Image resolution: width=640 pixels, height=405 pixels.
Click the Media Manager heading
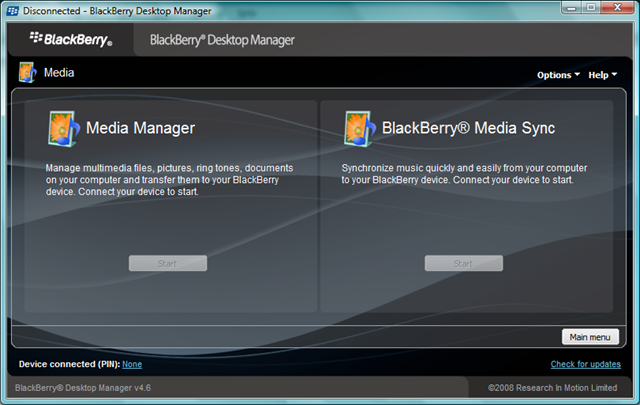click(140, 128)
